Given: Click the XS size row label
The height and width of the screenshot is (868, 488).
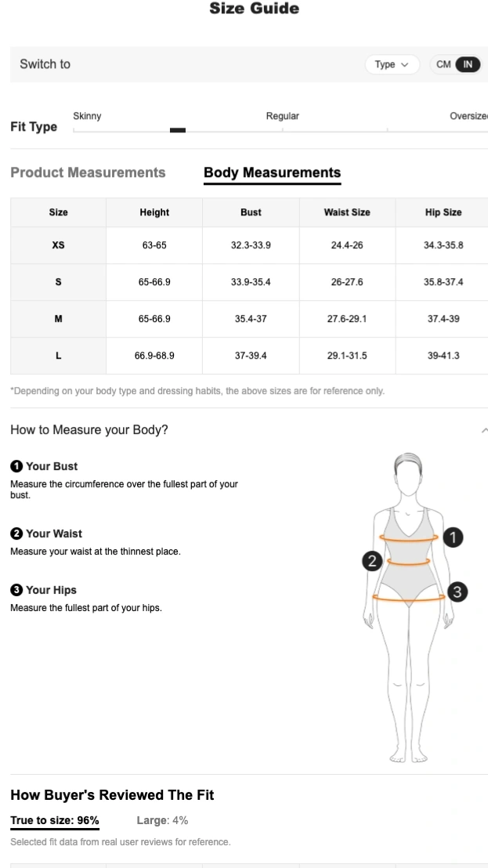Looking at the screenshot, I should (x=58, y=245).
